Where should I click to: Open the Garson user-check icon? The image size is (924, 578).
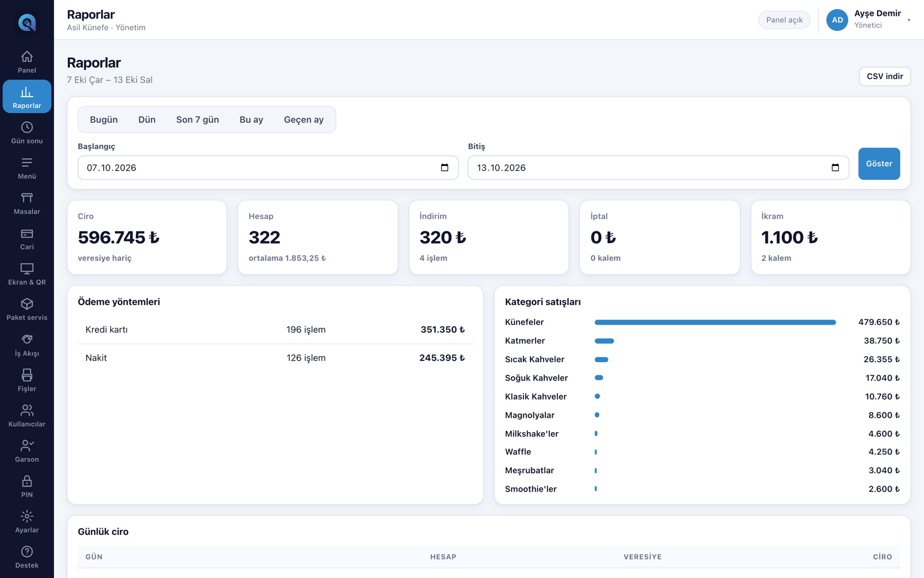point(27,445)
